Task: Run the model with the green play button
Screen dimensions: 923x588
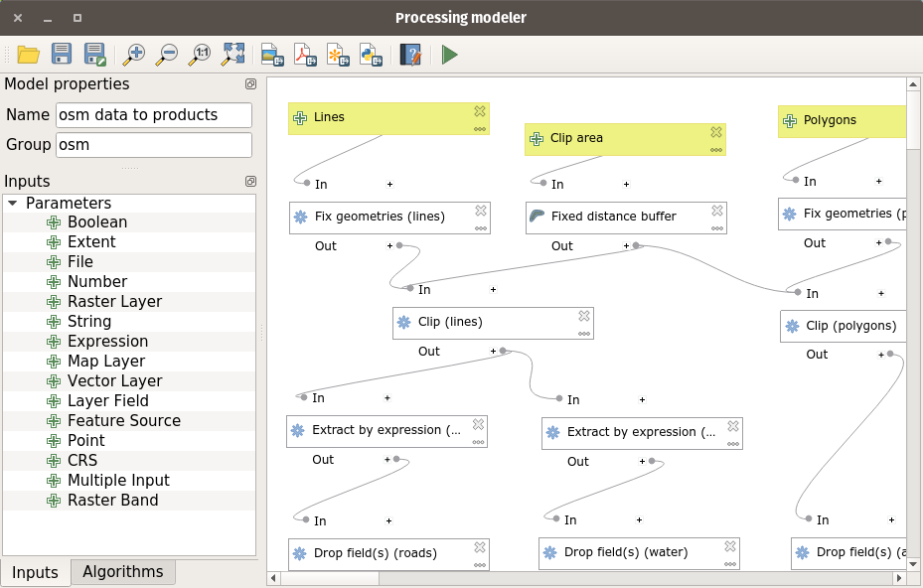Action: (x=450, y=55)
